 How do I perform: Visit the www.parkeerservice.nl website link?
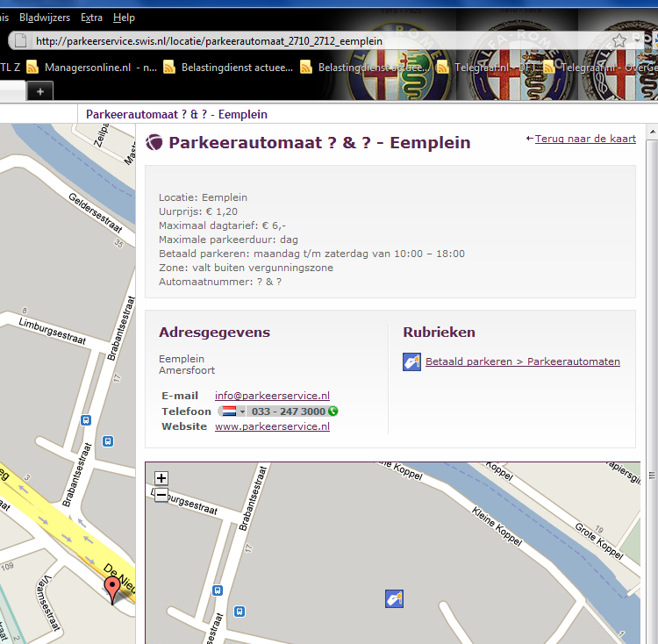point(272,426)
